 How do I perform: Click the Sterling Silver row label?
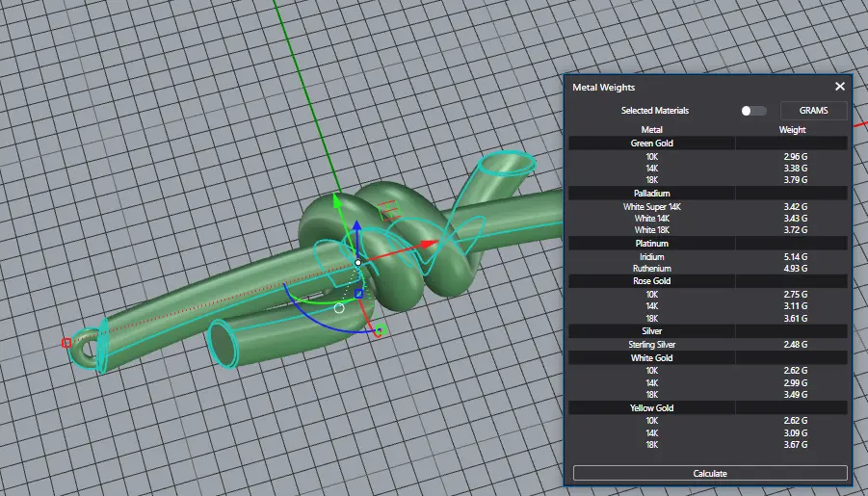pyautogui.click(x=651, y=345)
